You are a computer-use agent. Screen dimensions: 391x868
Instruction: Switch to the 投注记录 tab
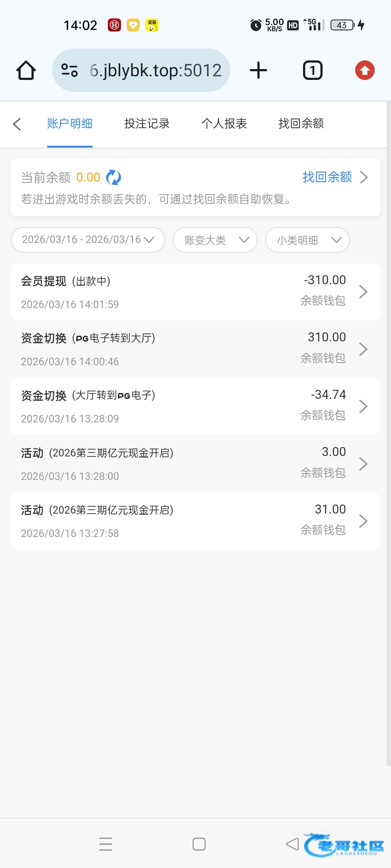coord(147,124)
